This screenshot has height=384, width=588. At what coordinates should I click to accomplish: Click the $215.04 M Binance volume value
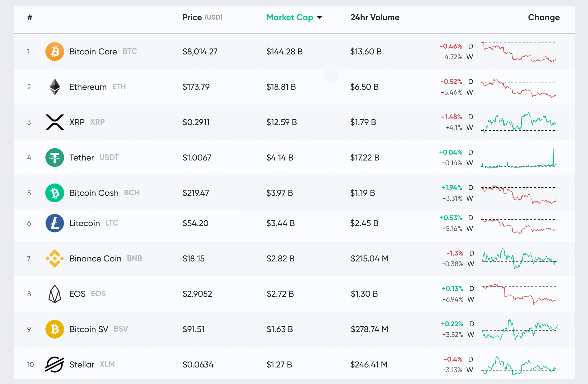click(x=370, y=258)
